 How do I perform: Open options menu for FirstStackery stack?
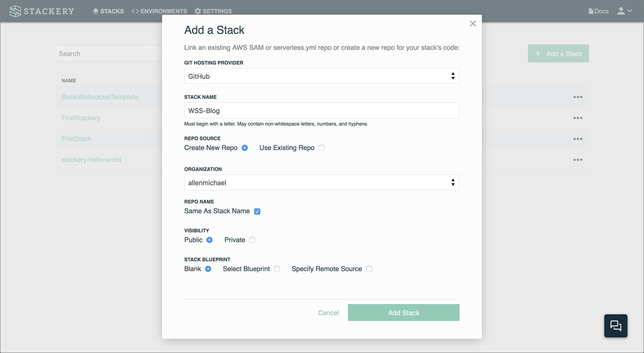(x=577, y=118)
